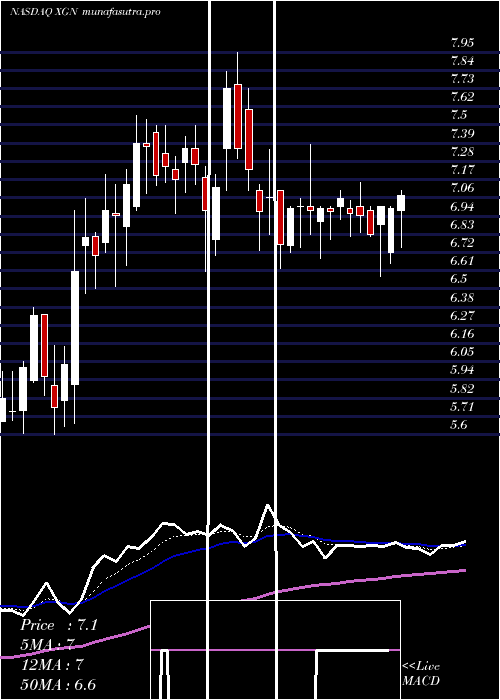The width and height of the screenshot is (500, 700).
Task: Click the 'NASDAQ XGN munafasutra.pro' title text
Action: pyautogui.click(x=85, y=12)
